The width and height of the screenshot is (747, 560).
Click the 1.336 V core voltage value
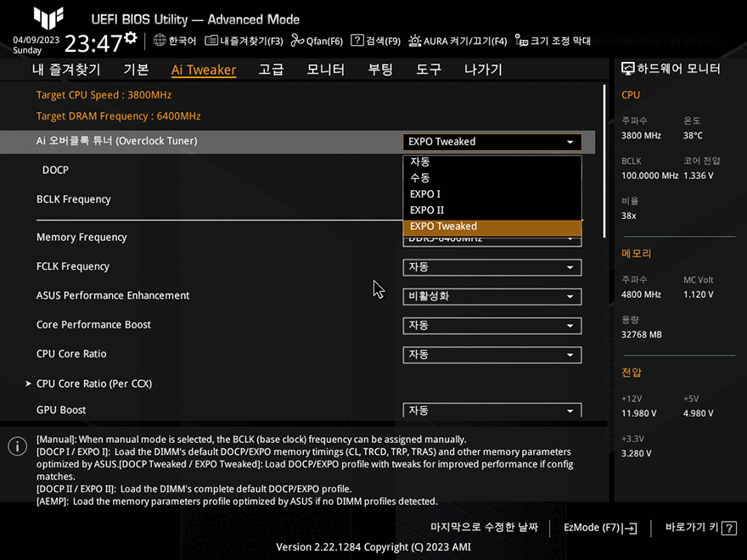coord(699,176)
